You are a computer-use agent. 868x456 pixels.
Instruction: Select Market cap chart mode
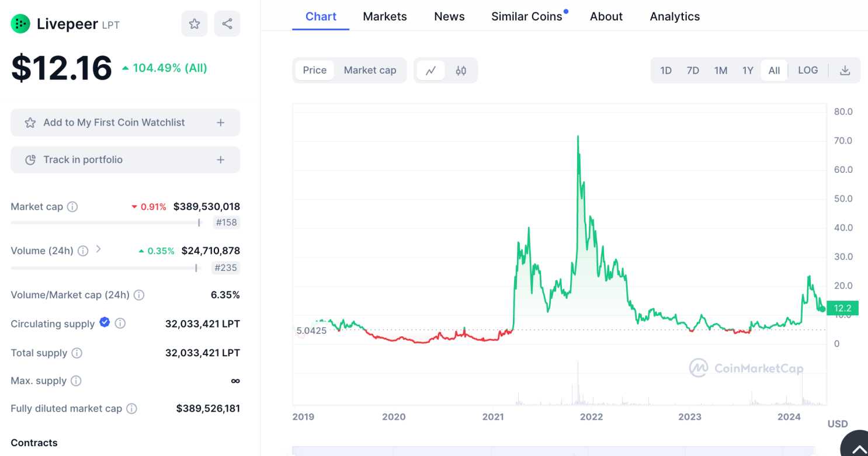[x=370, y=71]
